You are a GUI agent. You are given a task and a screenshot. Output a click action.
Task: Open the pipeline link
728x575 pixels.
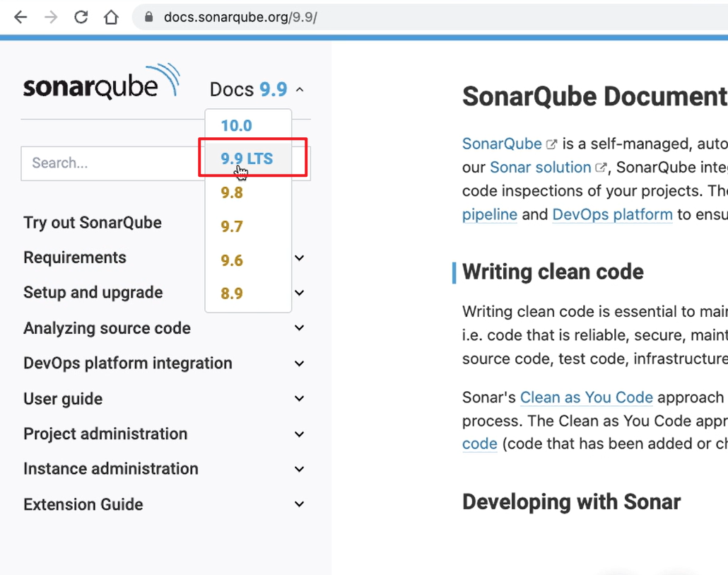coord(489,214)
